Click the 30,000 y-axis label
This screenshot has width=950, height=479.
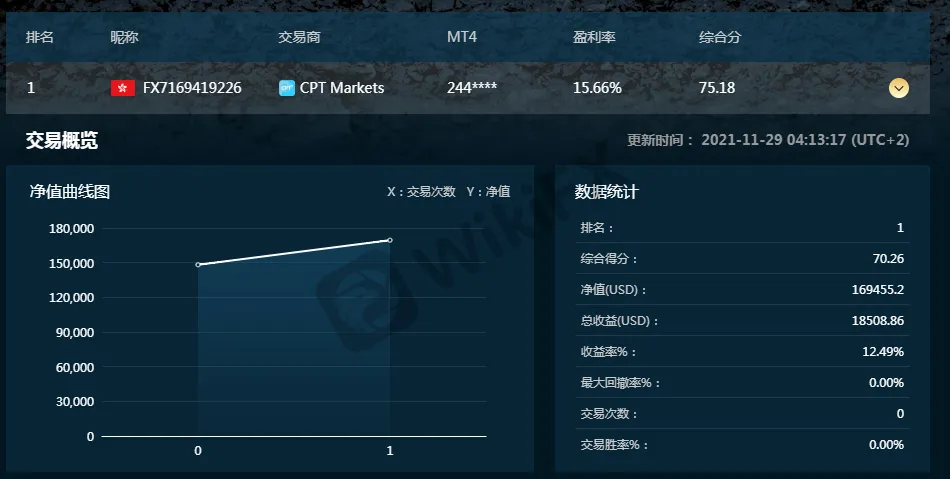tap(75, 401)
